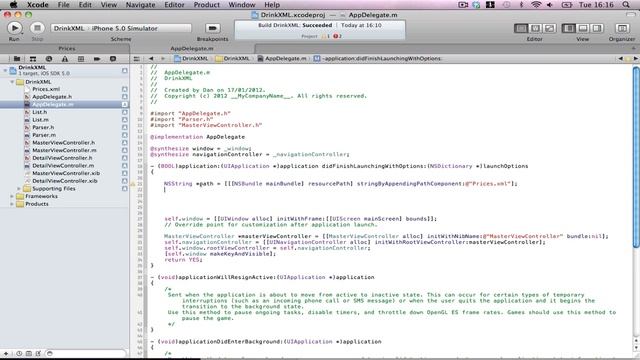Open the Navigate menu

[140, 5]
